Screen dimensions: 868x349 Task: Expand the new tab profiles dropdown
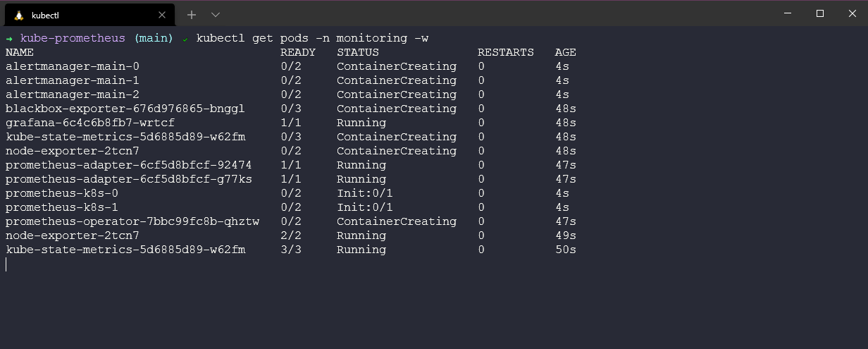(216, 14)
